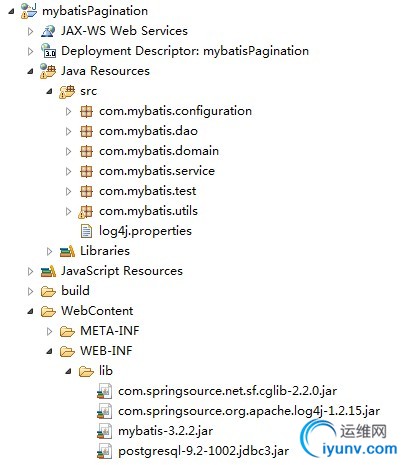Screen dimensions: 403x465
Task: Select postgresql-9.2-1002.jdbc3.jar entry
Action: 204,451
